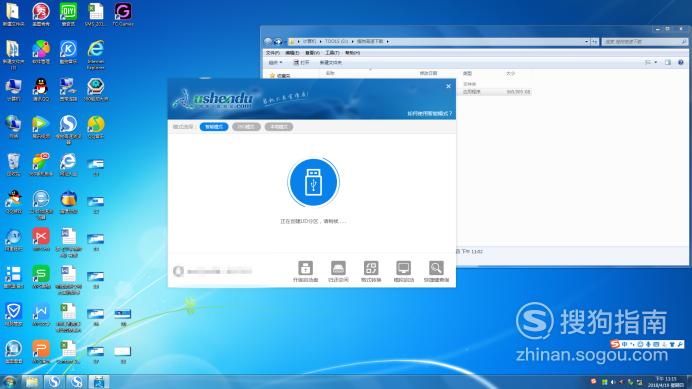Toggle the Explorer preview pane icon
692x389 pixels.
tap(668, 63)
